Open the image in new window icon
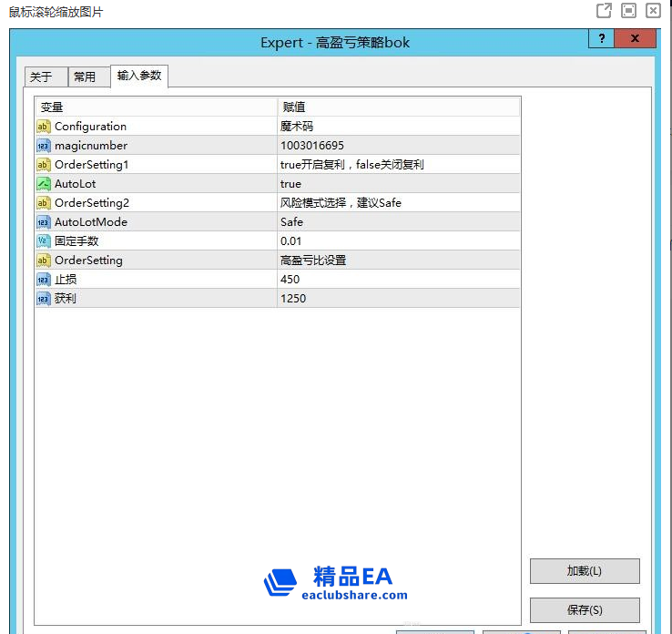 click(604, 11)
